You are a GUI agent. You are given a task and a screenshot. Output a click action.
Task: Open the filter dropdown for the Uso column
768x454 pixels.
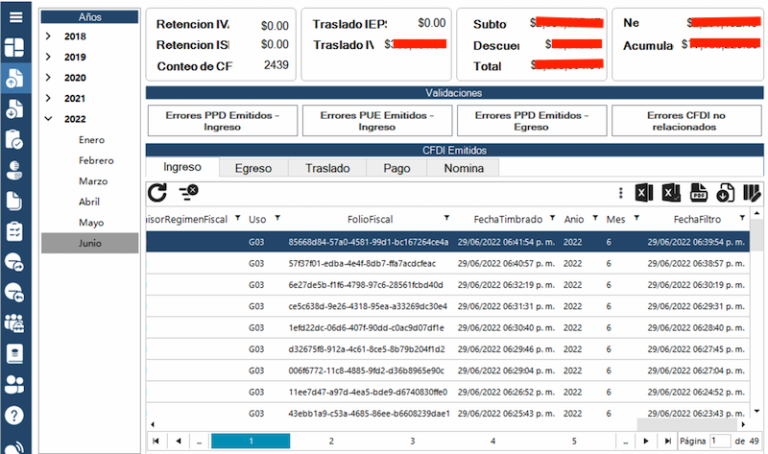(278, 218)
